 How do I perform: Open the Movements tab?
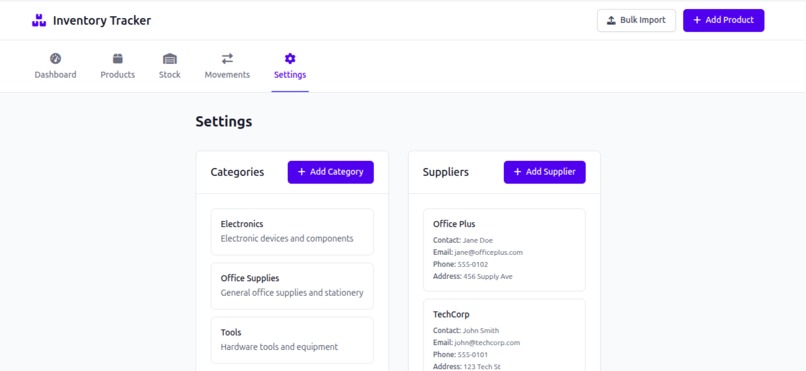(x=227, y=66)
